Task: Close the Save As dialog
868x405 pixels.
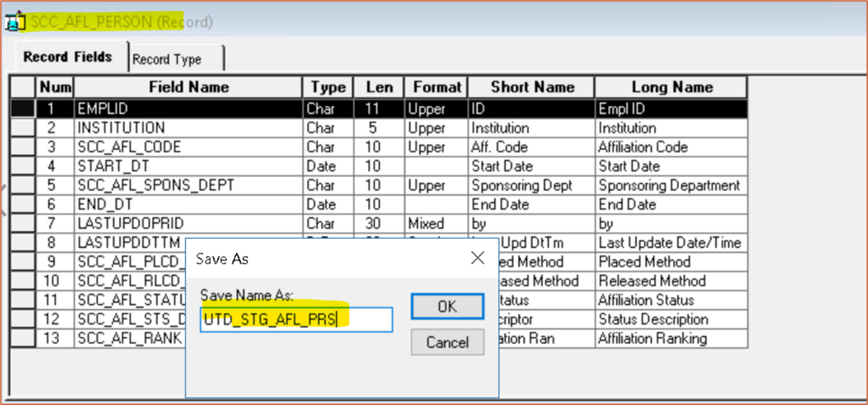Action: pyautogui.click(x=477, y=259)
